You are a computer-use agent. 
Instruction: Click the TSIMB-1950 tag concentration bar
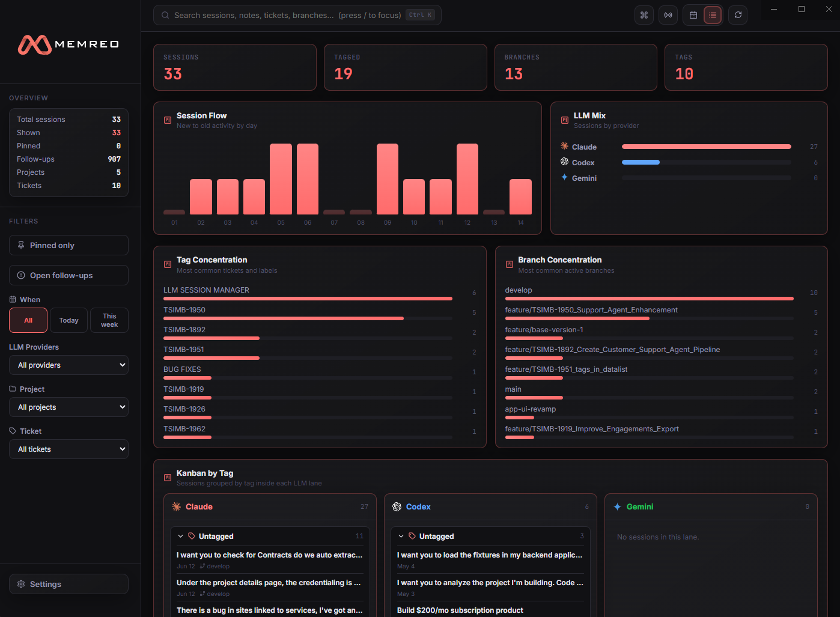pyautogui.click(x=284, y=318)
